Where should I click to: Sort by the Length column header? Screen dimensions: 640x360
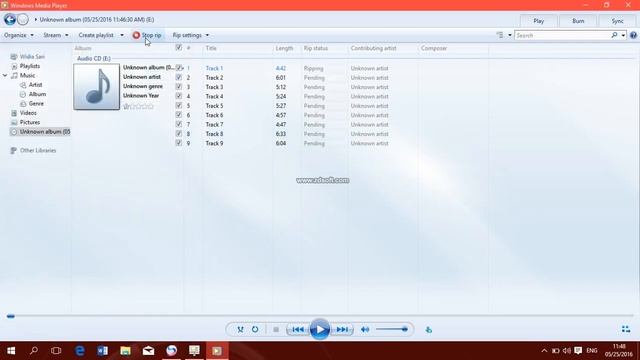pos(284,48)
